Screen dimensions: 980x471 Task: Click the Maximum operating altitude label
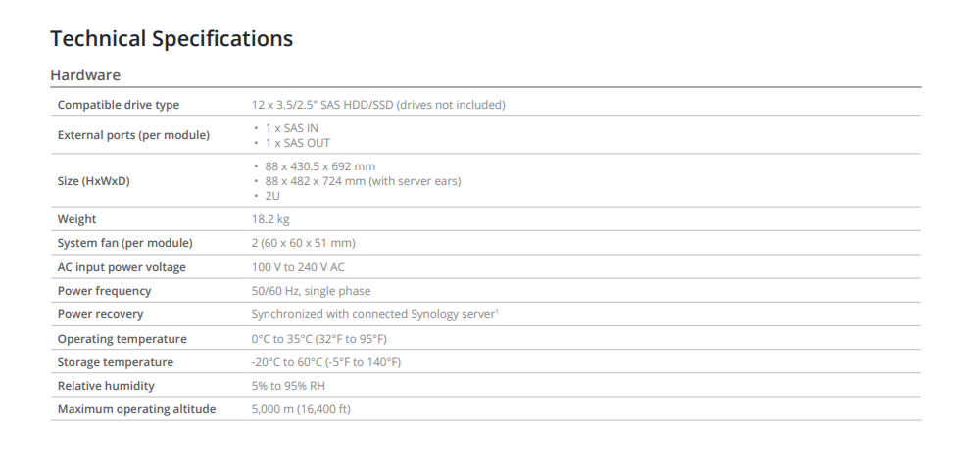136,409
